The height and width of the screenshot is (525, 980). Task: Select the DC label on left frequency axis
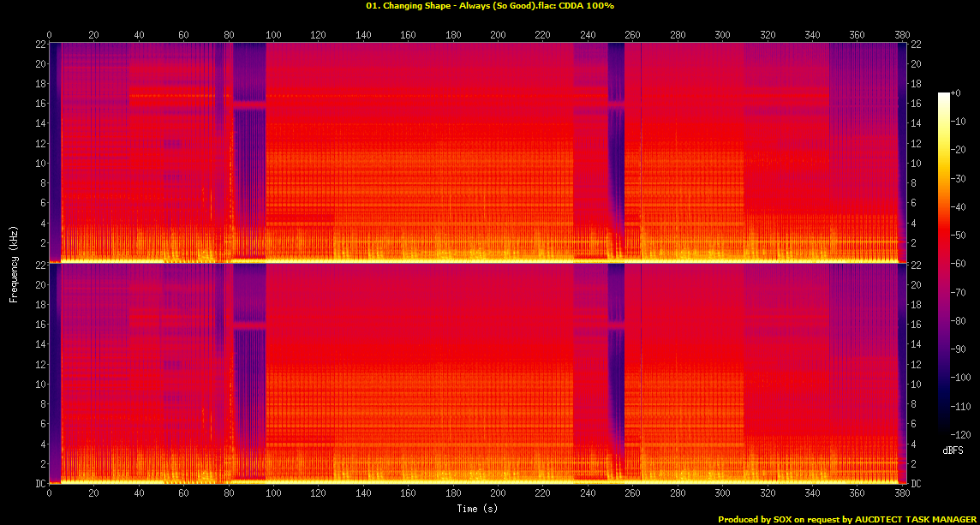(39, 482)
